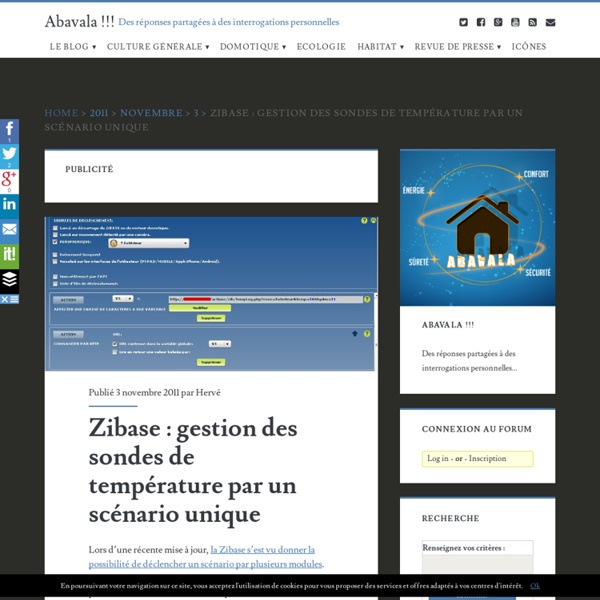Image resolution: width=600 pixels, height=600 pixels.
Task: Share on Google+ from the side share bar
Action: pos(9,181)
